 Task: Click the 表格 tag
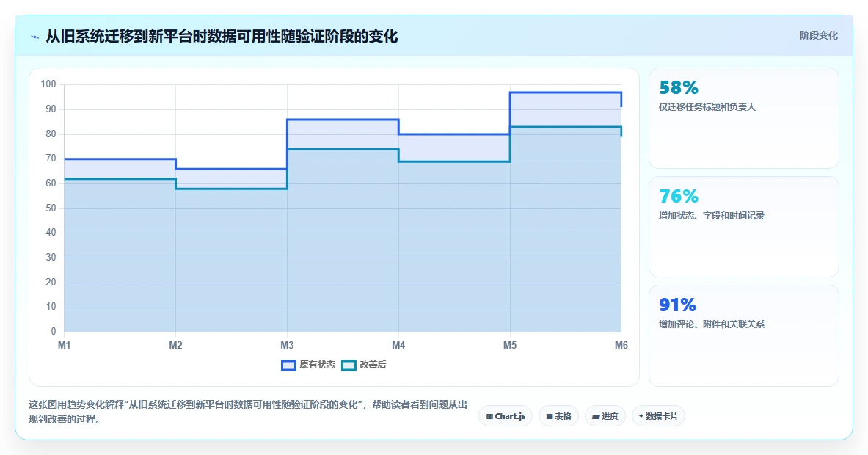point(558,416)
